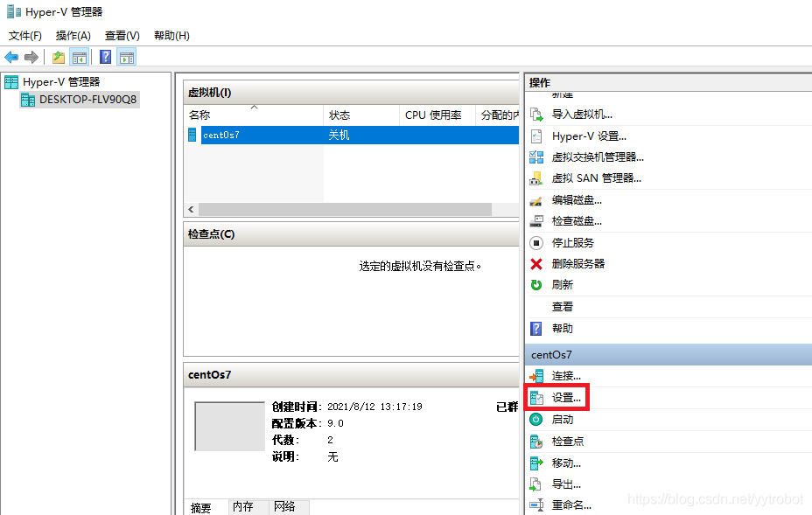Screen dimensions: 812x515
Task: Click 检查点 action for centOs7
Action: pos(568,442)
